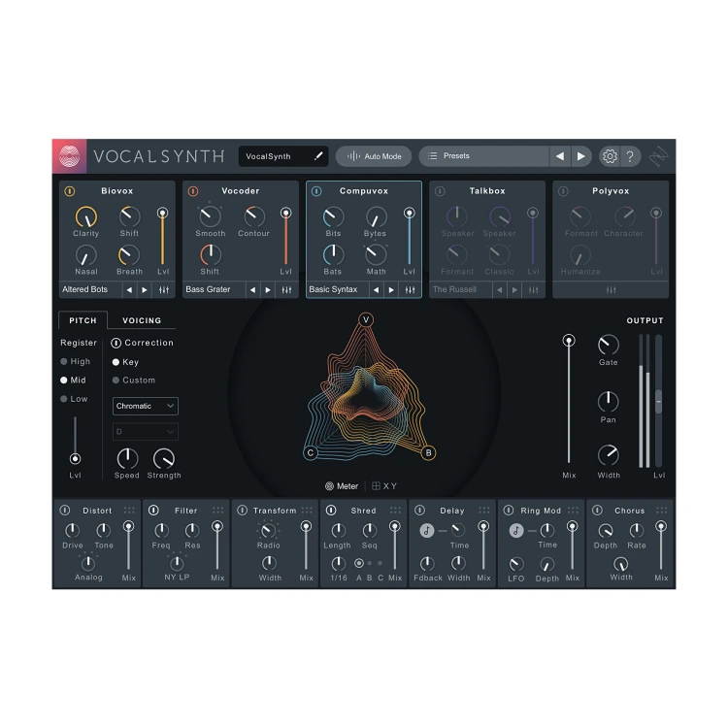
Task: Select the Key correction option
Action: click(125, 362)
